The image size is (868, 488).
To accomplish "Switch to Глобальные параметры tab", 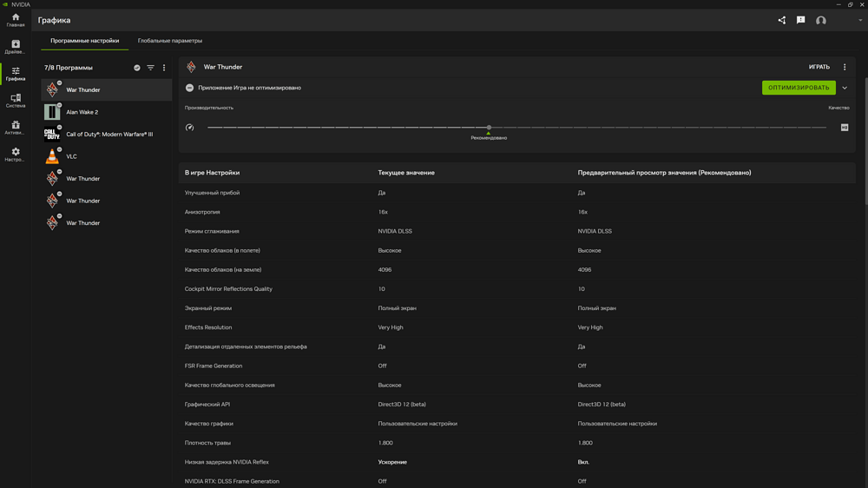I will (170, 41).
